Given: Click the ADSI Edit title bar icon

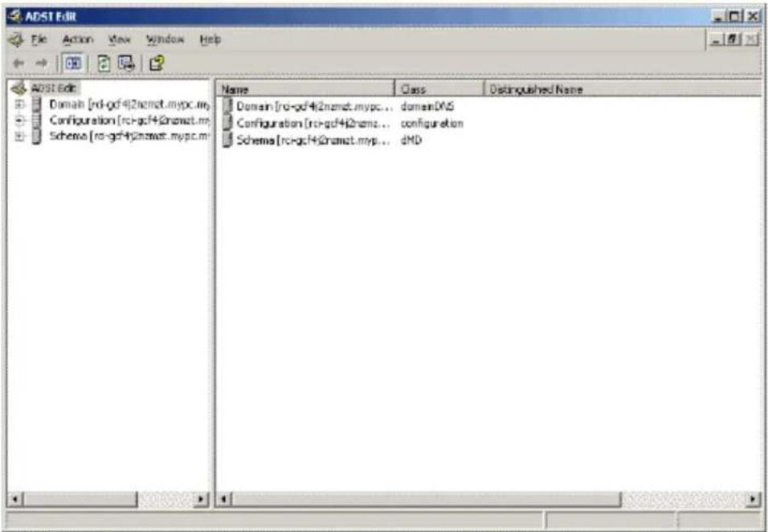Looking at the screenshot, I should point(14,17).
